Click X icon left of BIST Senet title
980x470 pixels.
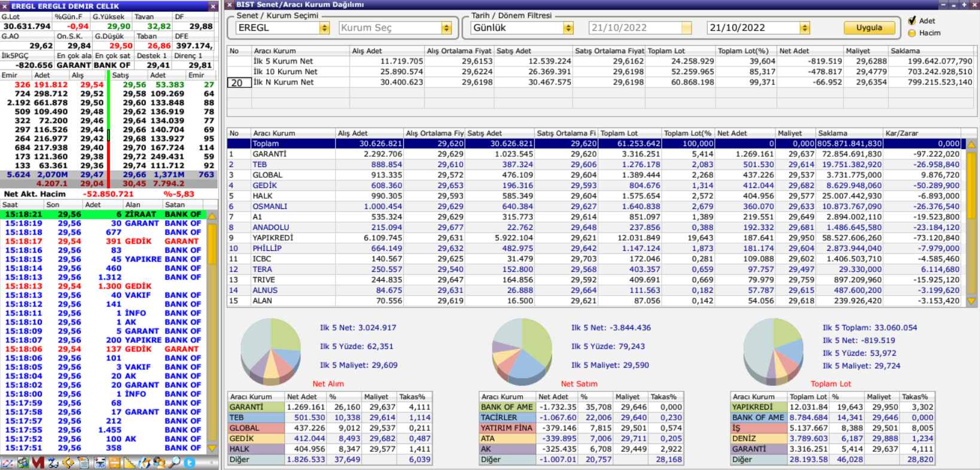pyautogui.click(x=230, y=5)
